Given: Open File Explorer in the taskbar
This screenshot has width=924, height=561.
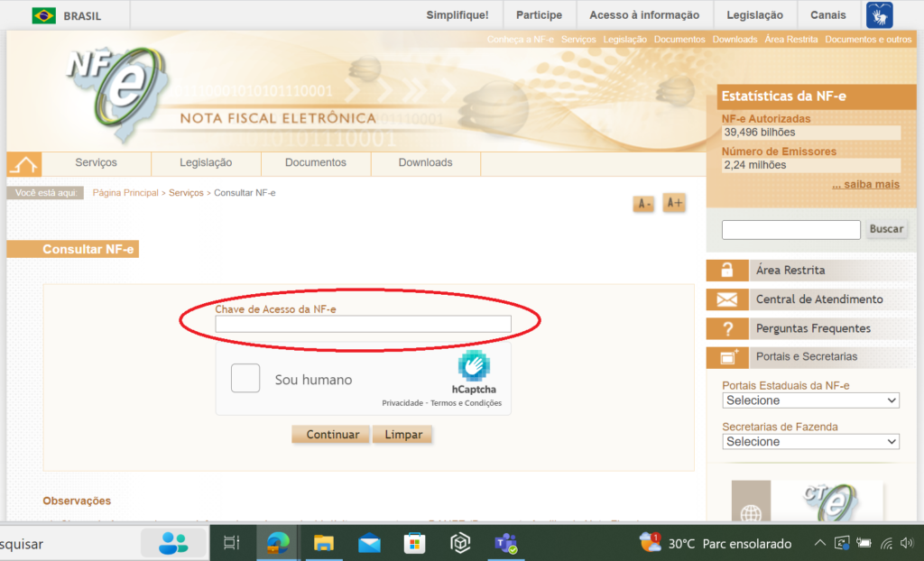Looking at the screenshot, I should point(324,543).
